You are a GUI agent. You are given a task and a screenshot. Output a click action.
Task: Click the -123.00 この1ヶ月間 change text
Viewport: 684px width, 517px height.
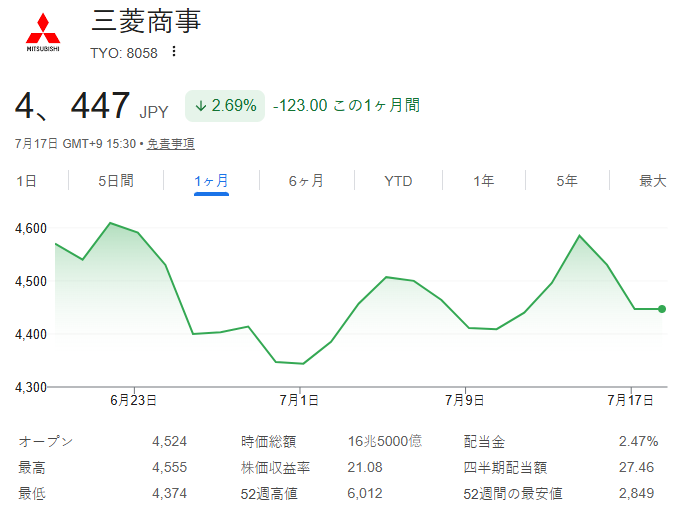coord(346,106)
